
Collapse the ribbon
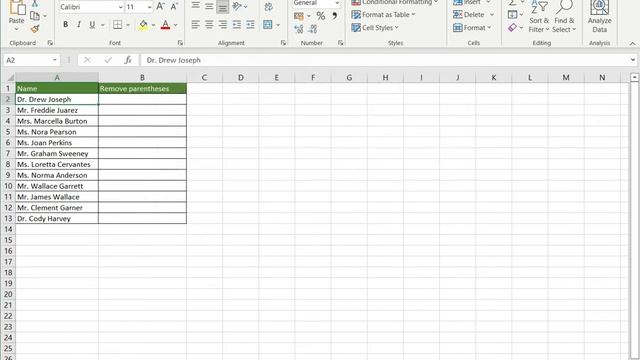(632, 43)
